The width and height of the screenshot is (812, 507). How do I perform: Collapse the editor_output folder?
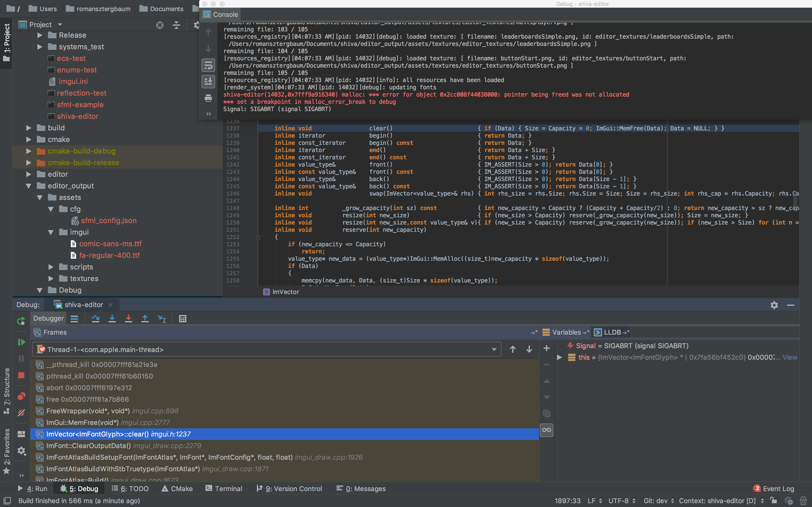(29, 186)
